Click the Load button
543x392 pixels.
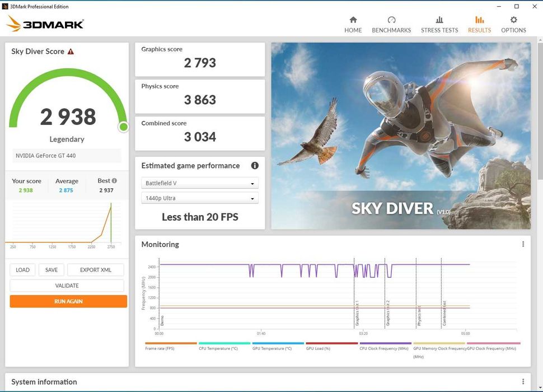tap(22, 270)
